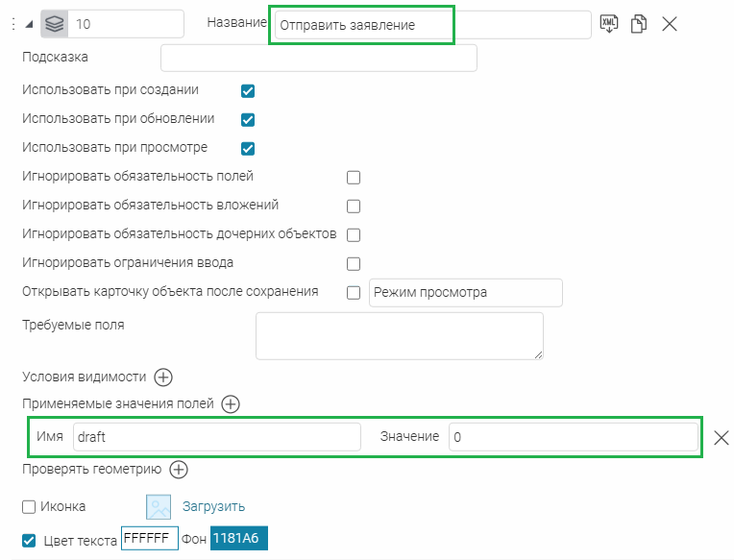Click the 'Загрузить' link
This screenshot has width=734, height=560.
[213, 506]
